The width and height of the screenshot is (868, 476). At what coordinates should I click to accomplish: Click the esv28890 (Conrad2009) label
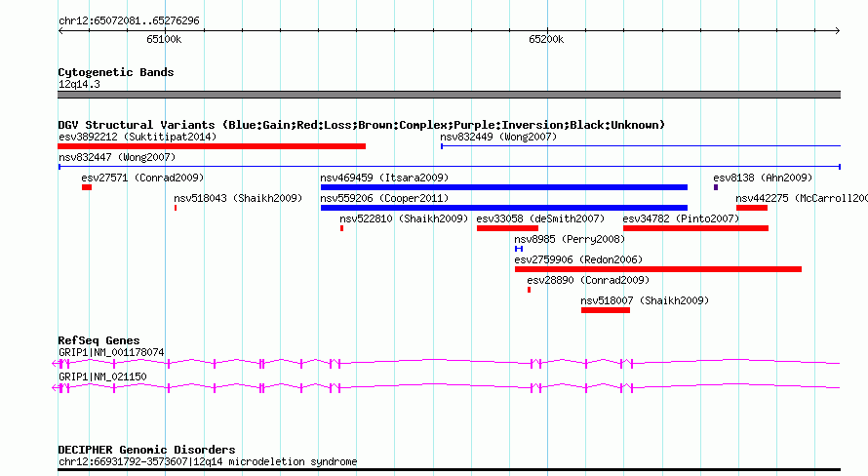[588, 280]
